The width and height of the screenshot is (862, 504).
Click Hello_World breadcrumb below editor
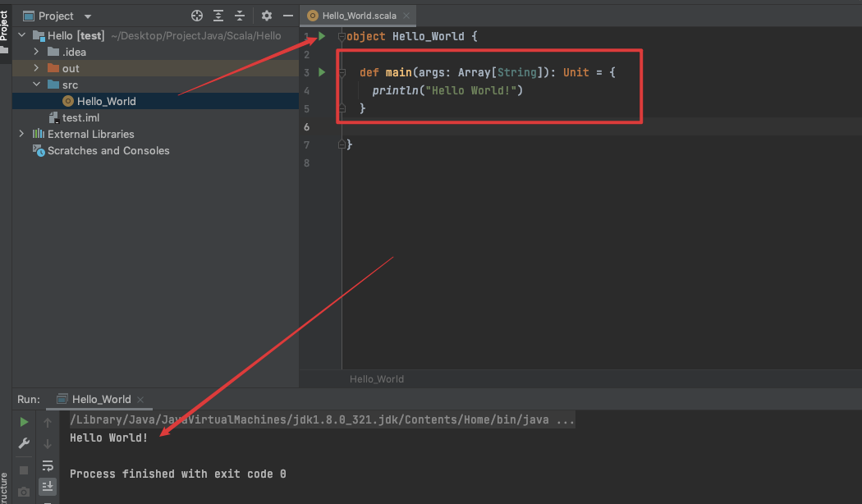tap(377, 379)
